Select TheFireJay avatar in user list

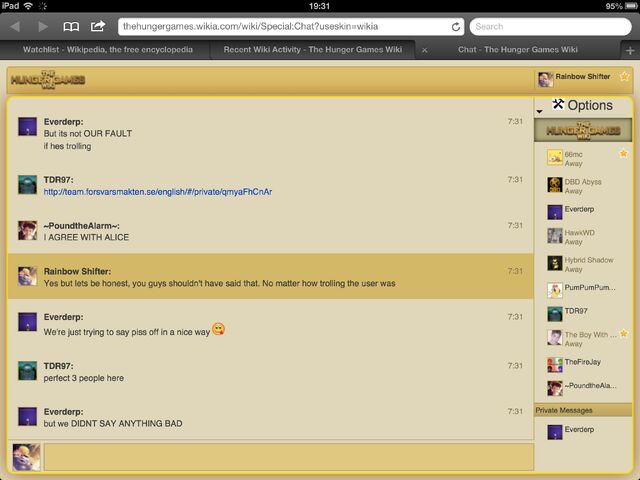555,365
